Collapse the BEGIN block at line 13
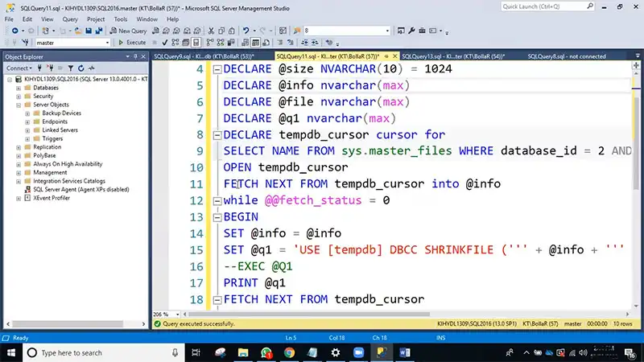The height and width of the screenshot is (362, 644). pos(217,217)
